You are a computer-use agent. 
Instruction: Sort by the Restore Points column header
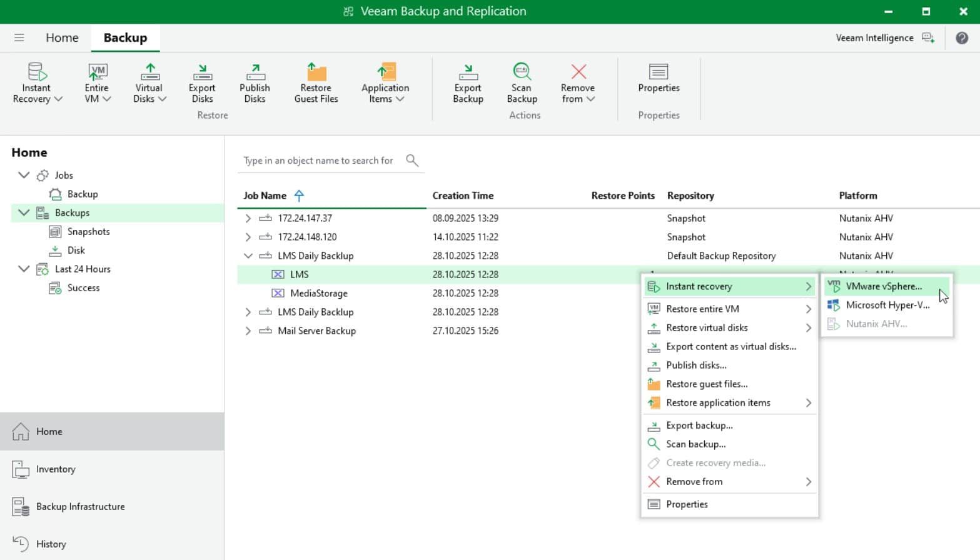(623, 196)
